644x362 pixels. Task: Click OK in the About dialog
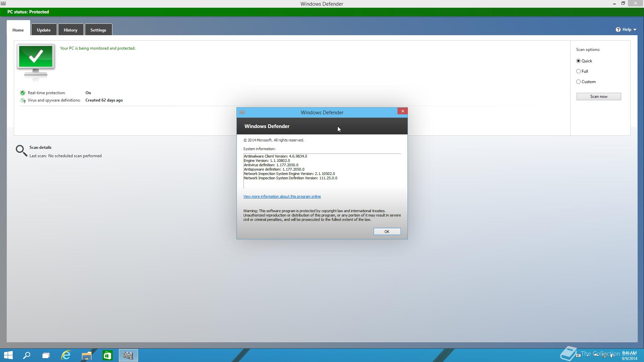(x=387, y=232)
